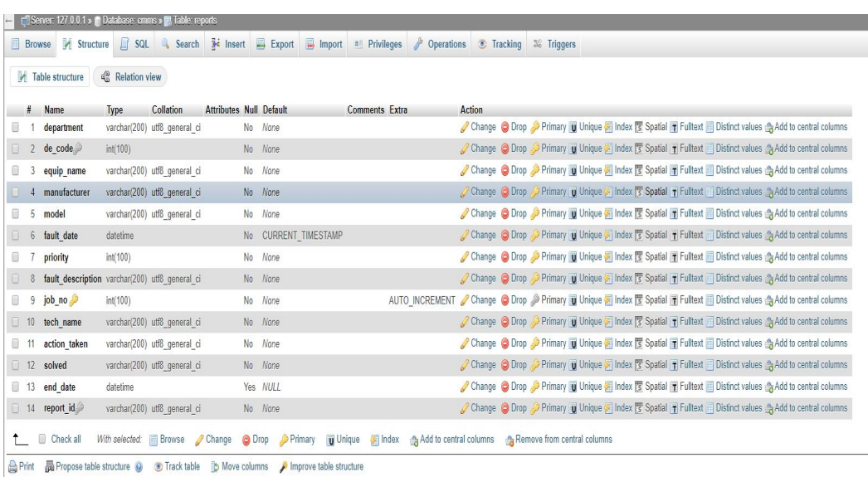The width and height of the screenshot is (868, 477).
Task: Click With selected Primary link
Action: coord(302,440)
